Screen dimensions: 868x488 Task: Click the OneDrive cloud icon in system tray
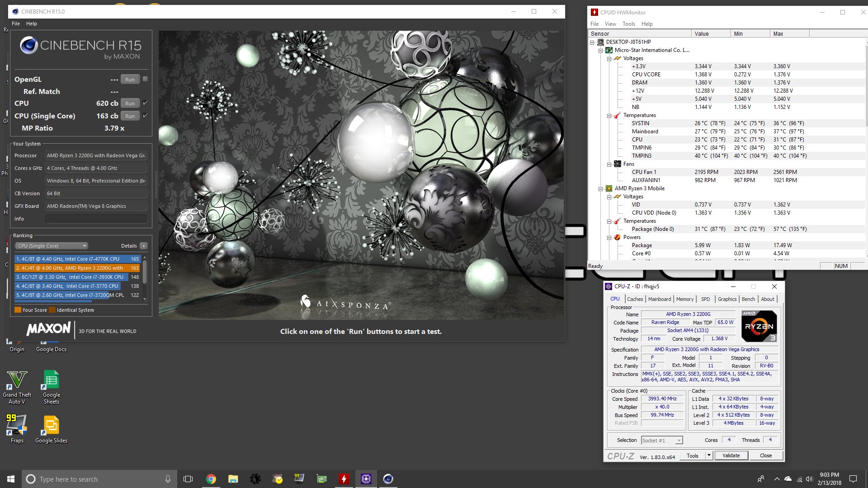click(788, 479)
